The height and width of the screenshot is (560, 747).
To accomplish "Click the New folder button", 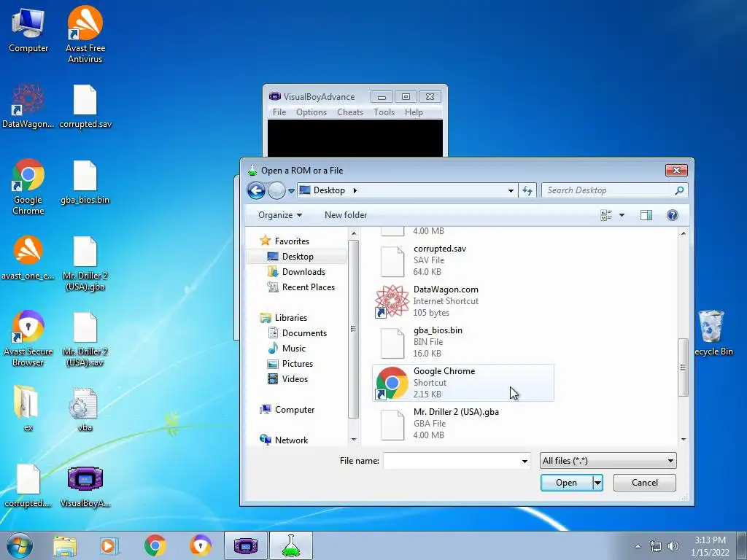I will coord(346,215).
